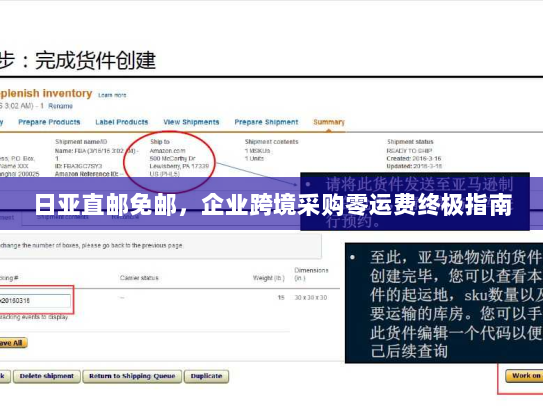The image size is (543, 408).
Task: Click the weight value 15
Action: tap(281, 298)
